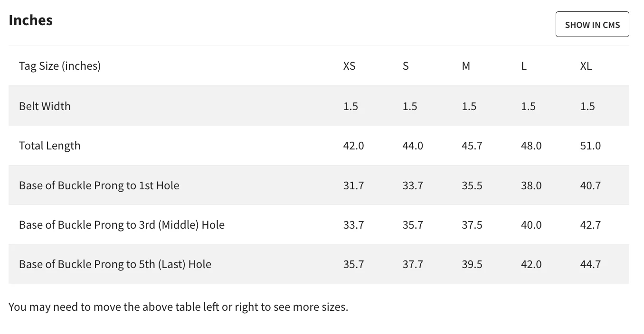
Task: Click the M size column header
Action: point(466,66)
